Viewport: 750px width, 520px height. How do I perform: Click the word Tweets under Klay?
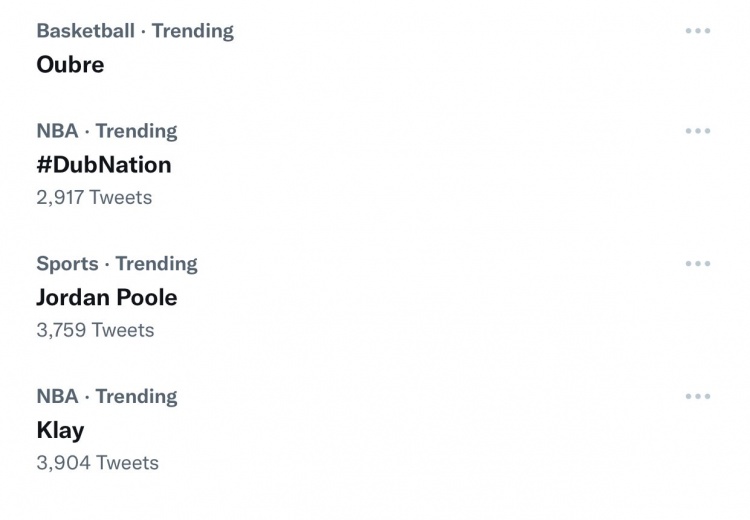point(127,463)
